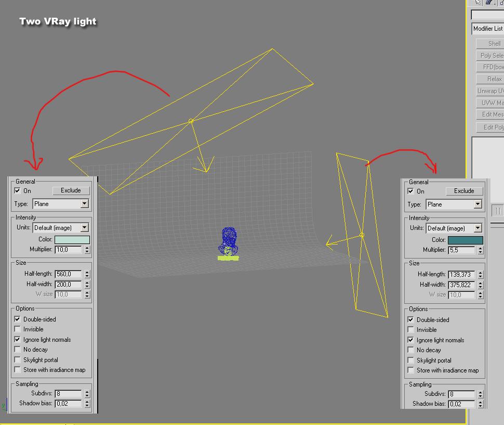Select the large overhead VRay plane light

pos(191,121)
